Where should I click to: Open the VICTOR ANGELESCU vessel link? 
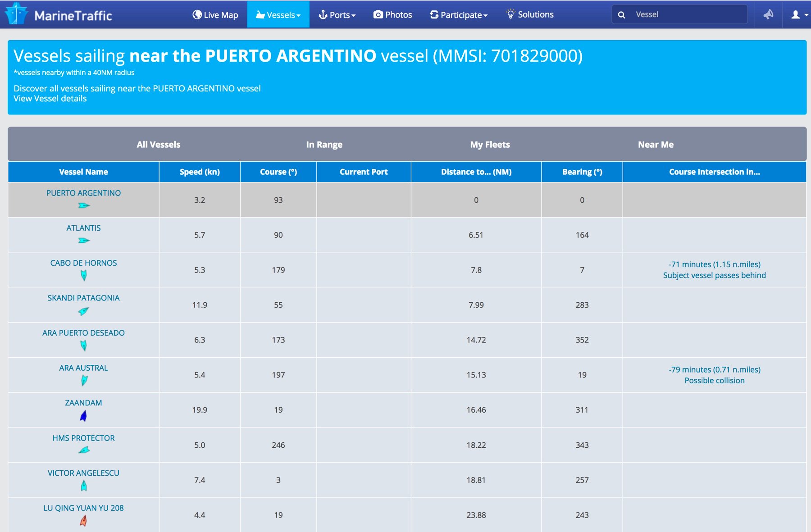point(83,473)
